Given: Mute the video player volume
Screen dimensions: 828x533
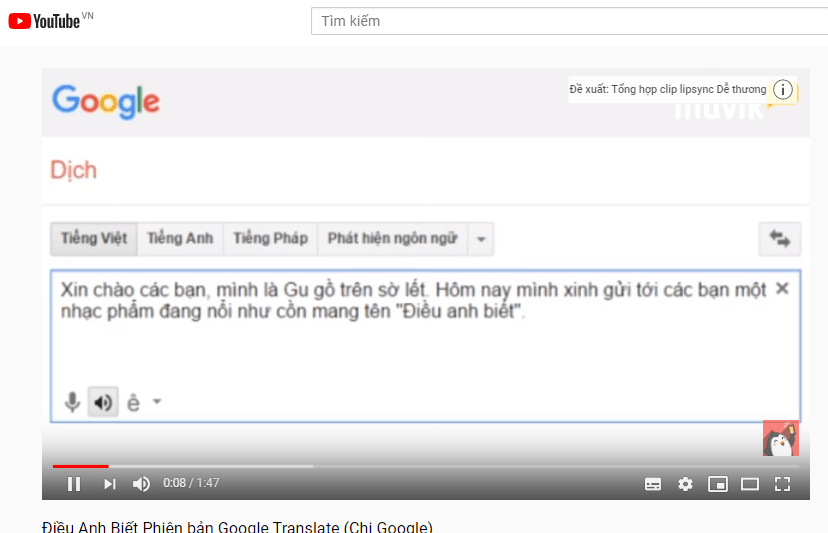Looking at the screenshot, I should 141,484.
